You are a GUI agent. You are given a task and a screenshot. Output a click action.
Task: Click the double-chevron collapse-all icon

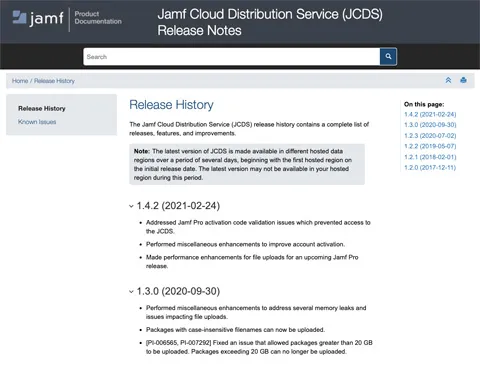tap(448, 80)
